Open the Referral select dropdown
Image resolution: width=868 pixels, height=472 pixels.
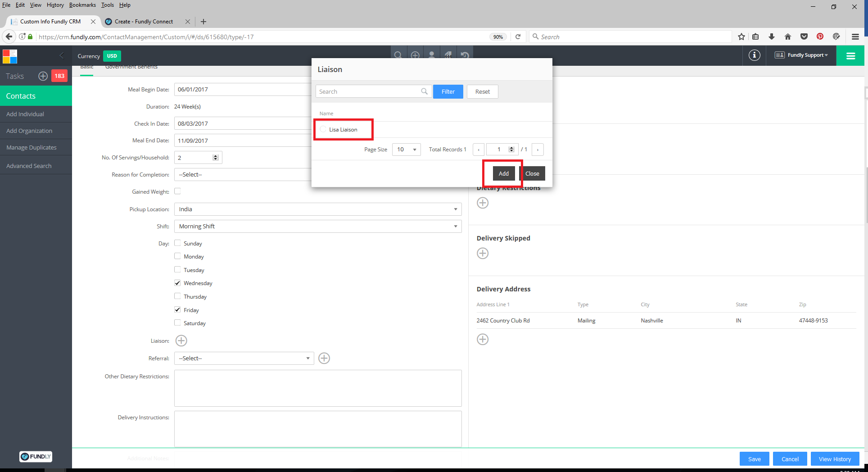(x=244, y=359)
